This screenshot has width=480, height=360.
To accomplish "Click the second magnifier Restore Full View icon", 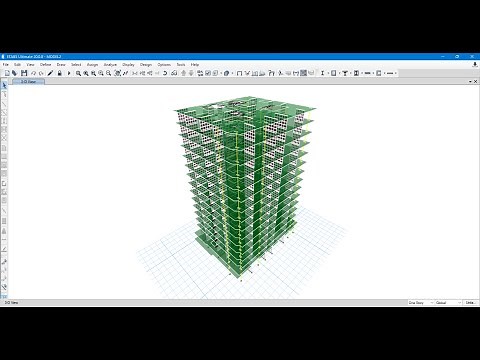I will point(86,73).
